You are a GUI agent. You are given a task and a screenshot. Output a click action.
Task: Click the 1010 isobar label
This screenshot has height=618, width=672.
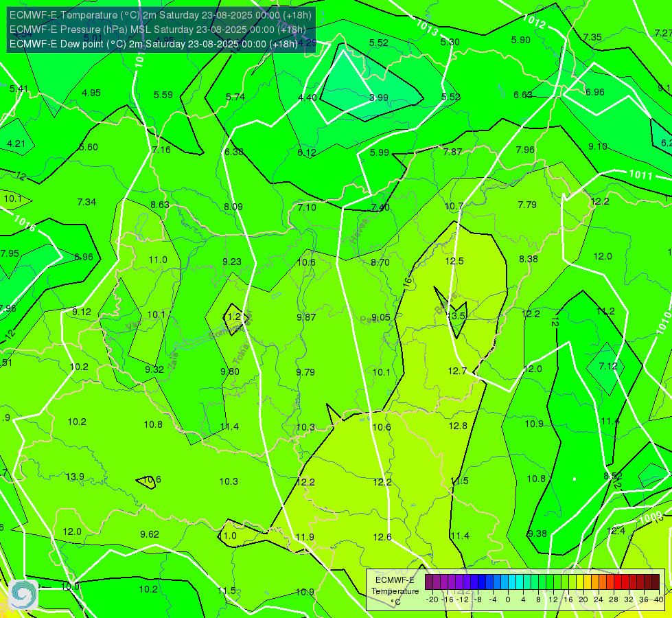point(664,323)
